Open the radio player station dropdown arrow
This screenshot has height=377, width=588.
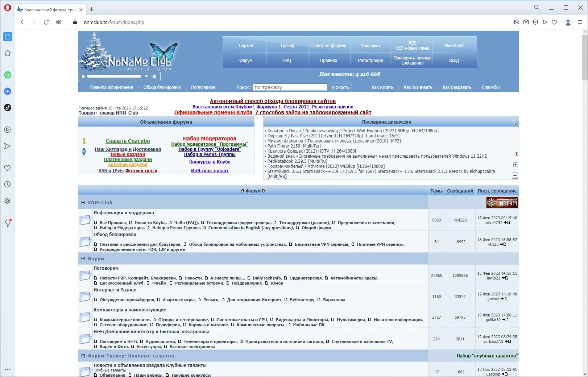point(146,76)
